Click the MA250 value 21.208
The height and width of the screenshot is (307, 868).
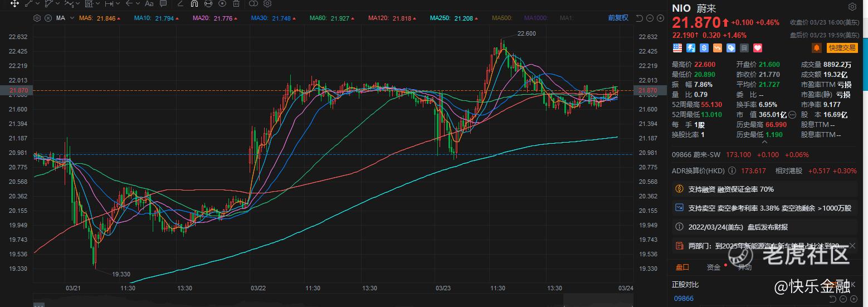tap(464, 18)
